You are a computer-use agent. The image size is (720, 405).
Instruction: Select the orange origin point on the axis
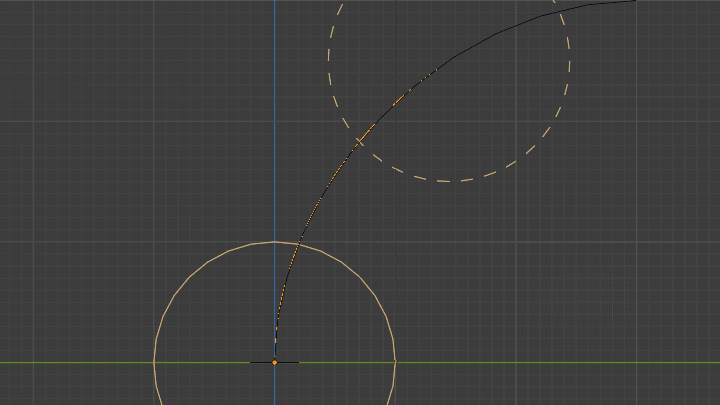point(275,363)
